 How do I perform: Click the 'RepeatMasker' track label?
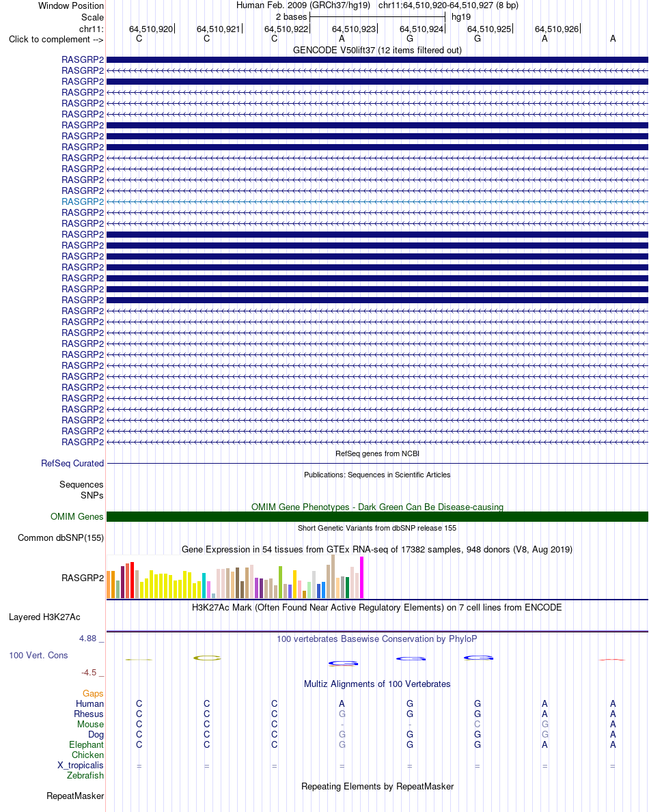point(75,796)
